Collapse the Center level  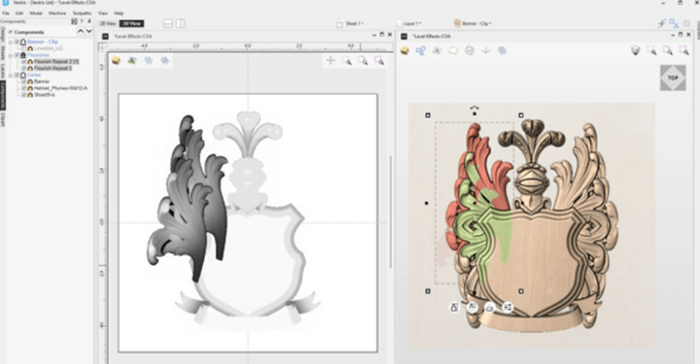click(x=11, y=75)
